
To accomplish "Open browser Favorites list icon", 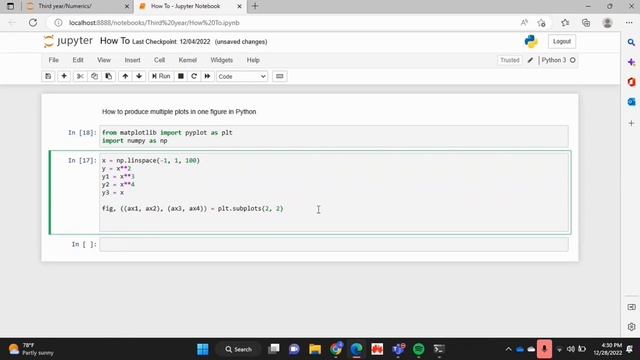I will [565, 23].
